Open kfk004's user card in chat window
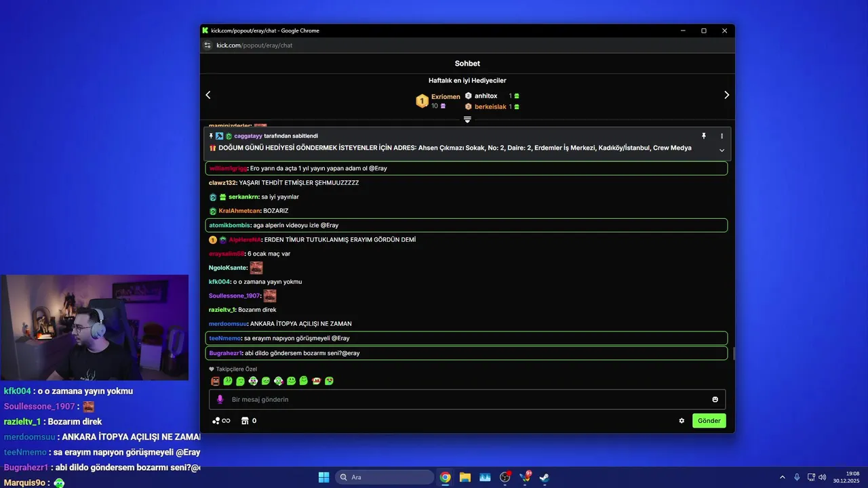The height and width of the screenshot is (488, 868). click(x=220, y=282)
